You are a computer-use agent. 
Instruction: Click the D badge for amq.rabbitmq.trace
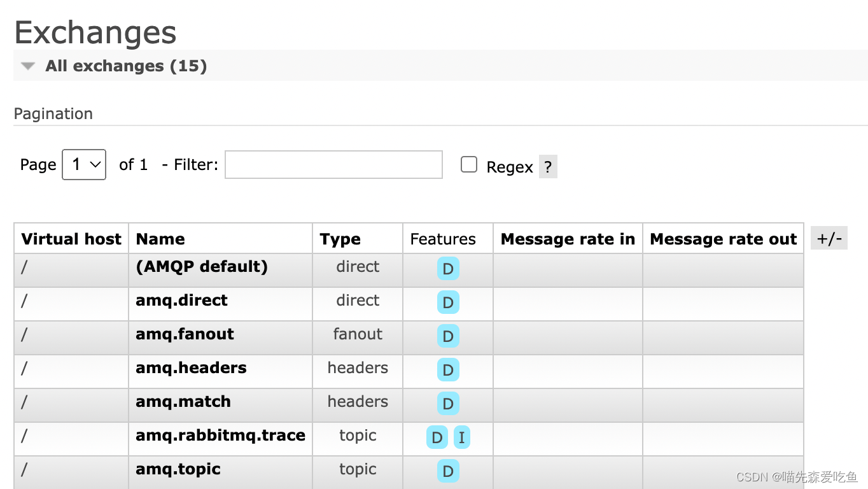pos(437,437)
